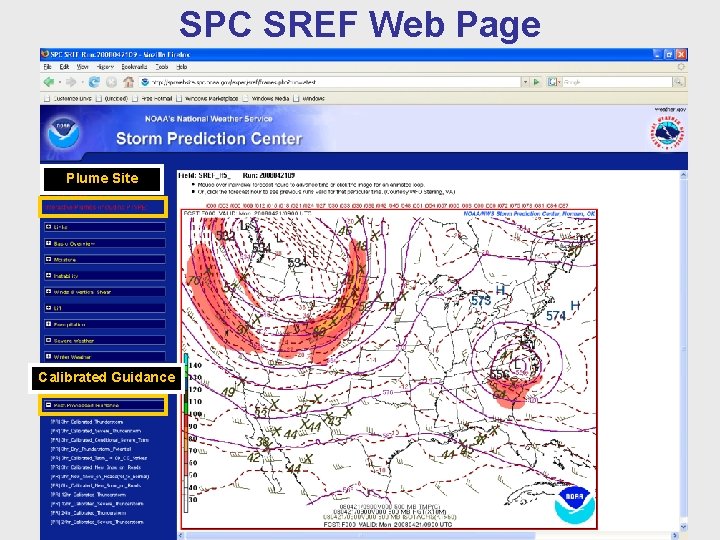Viewport: 720px width, 540px height.
Task: Open the Bookmarks menu
Action: coord(134,67)
